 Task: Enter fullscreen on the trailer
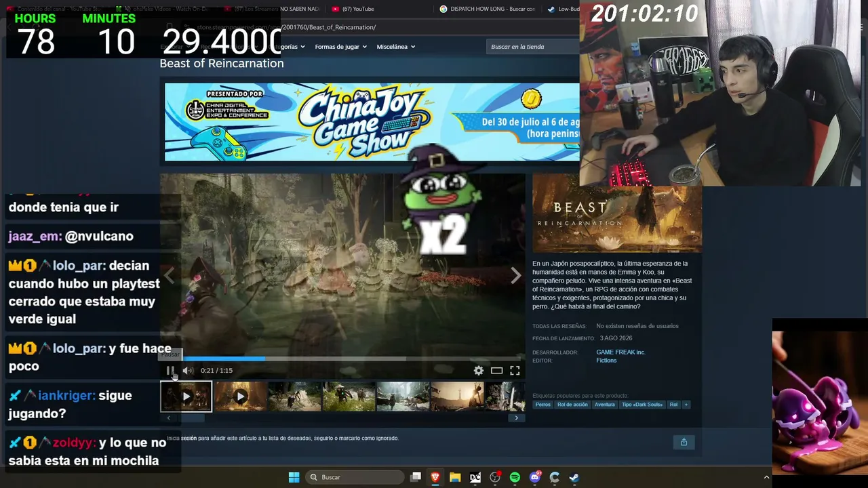[515, 370]
